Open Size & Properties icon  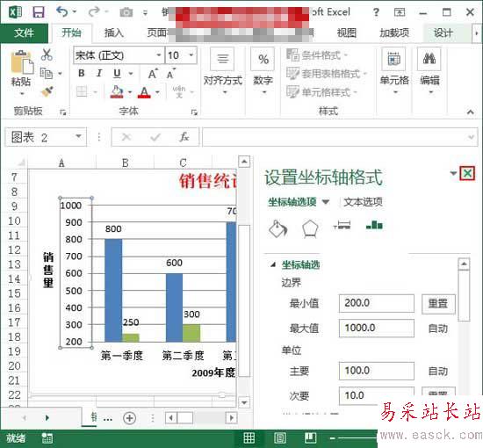(342, 225)
